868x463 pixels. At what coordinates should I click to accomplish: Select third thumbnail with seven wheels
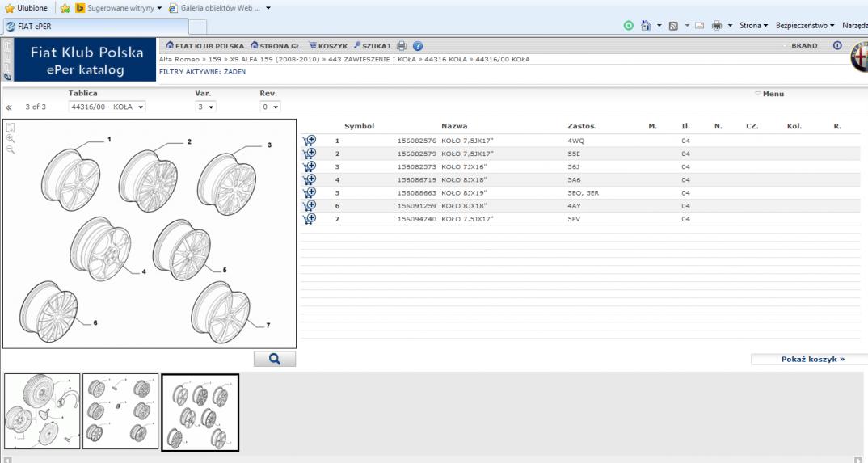pyautogui.click(x=200, y=413)
